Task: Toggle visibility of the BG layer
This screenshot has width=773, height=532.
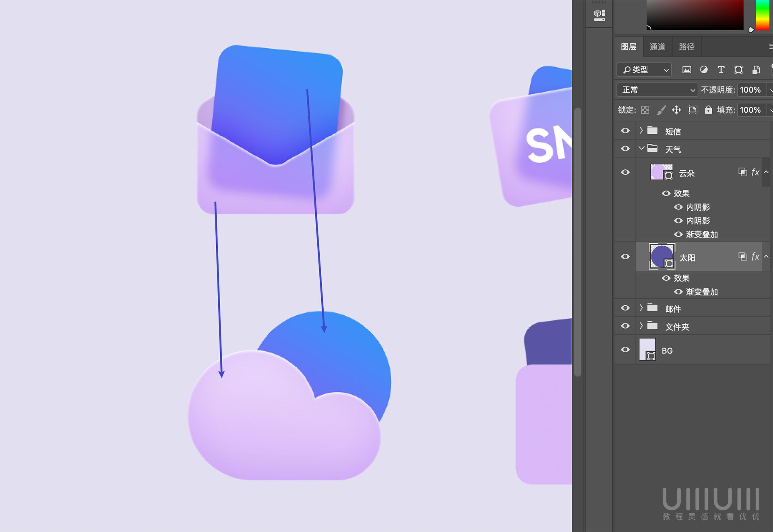Action: pos(625,350)
